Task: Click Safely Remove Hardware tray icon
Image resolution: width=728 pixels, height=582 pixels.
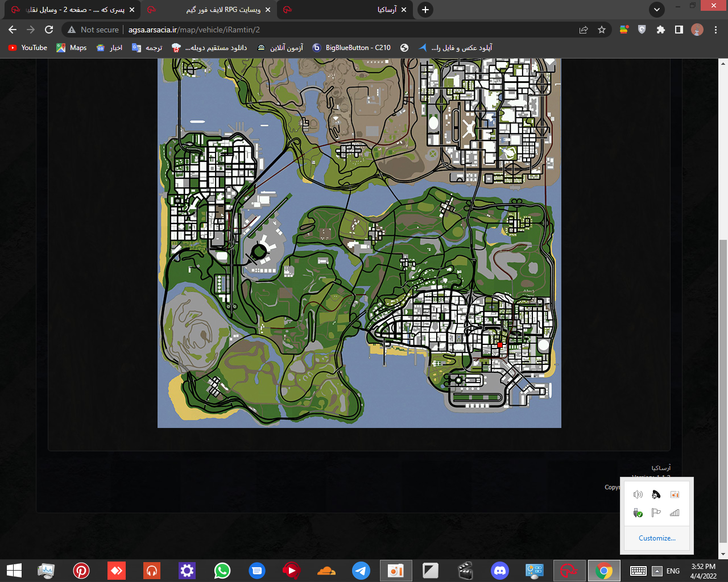Action: click(x=638, y=513)
